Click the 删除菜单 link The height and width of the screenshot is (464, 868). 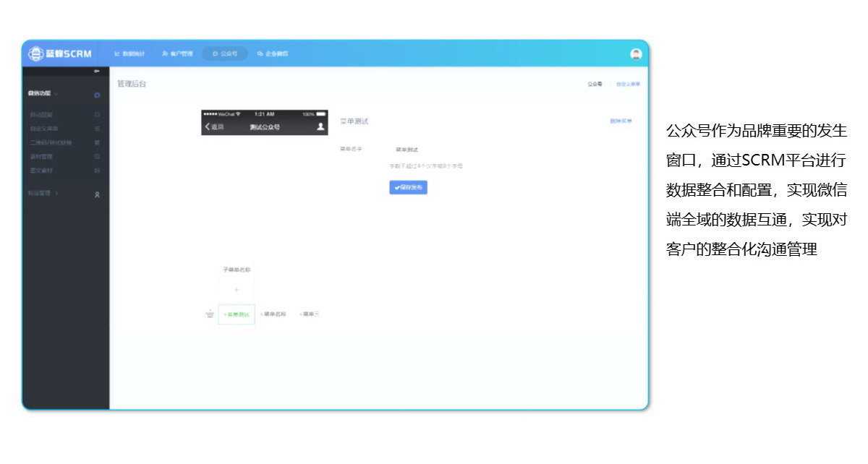tap(620, 121)
